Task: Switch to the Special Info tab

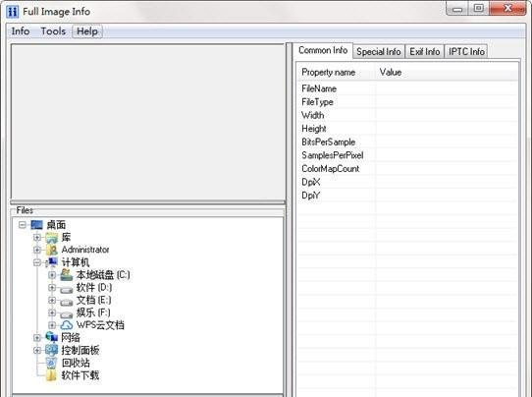Action: click(x=379, y=52)
